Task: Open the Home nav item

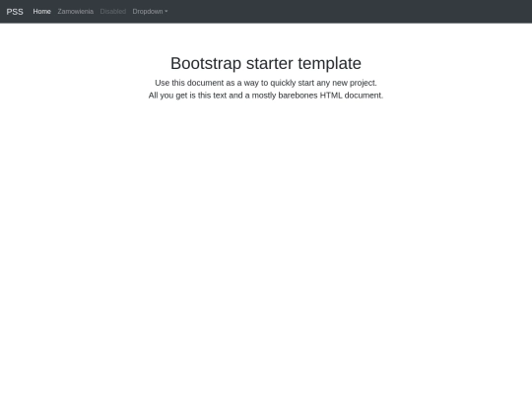Action: tap(41, 12)
